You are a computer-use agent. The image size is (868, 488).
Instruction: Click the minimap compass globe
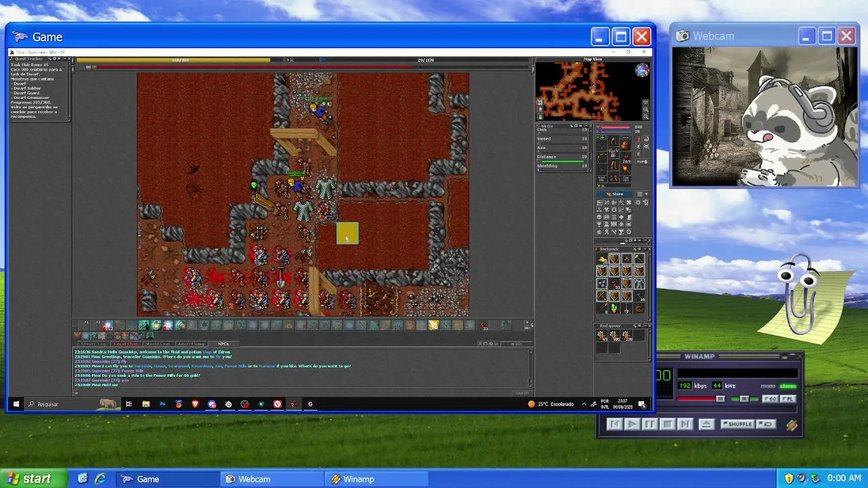(642, 70)
